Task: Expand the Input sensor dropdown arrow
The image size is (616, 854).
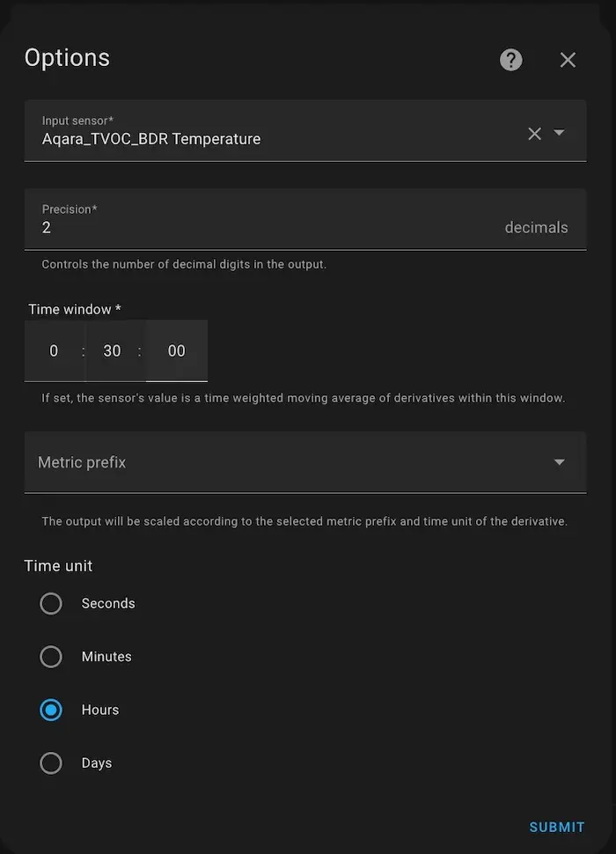Action: (560, 133)
